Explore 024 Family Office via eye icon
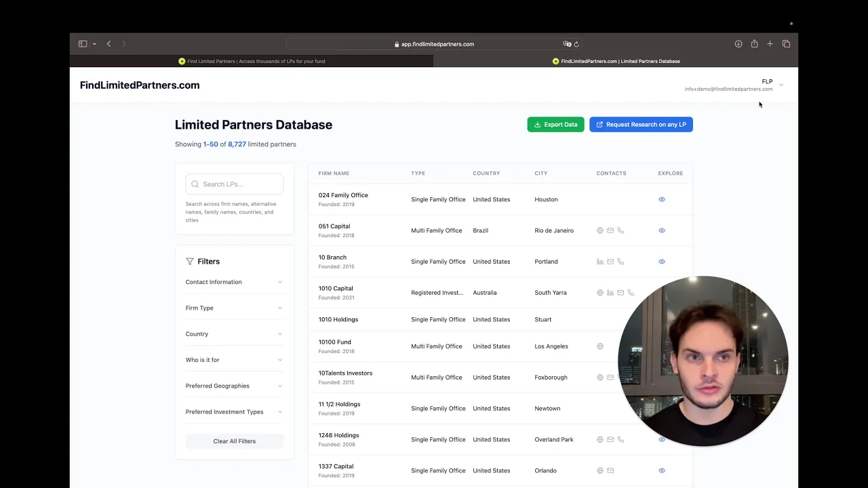Screen dimensions: 868x488 click(662, 199)
